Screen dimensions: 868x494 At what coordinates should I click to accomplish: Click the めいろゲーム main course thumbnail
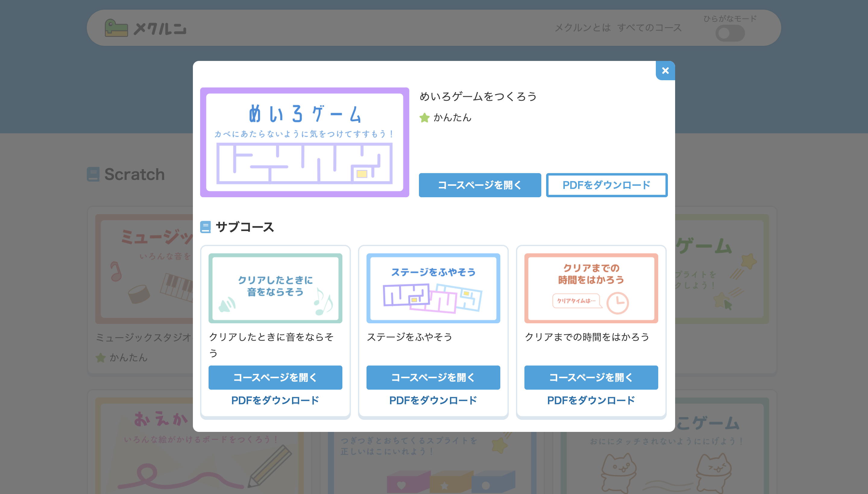[x=304, y=142]
